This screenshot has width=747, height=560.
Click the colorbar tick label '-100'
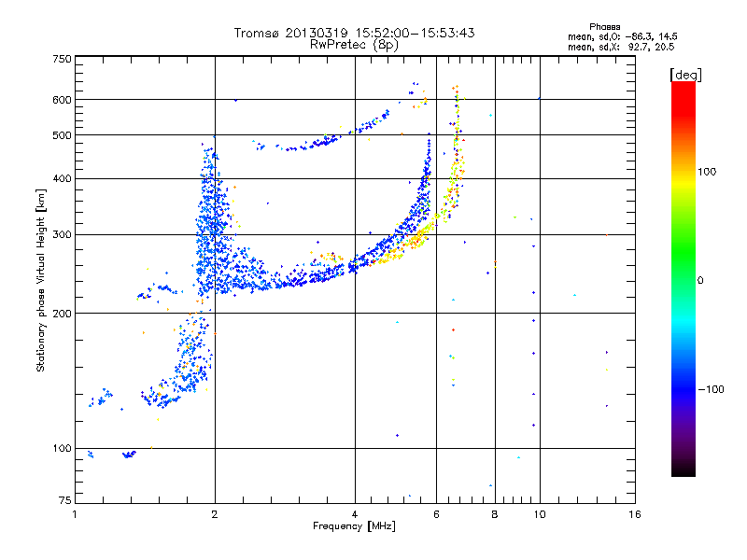(711, 389)
